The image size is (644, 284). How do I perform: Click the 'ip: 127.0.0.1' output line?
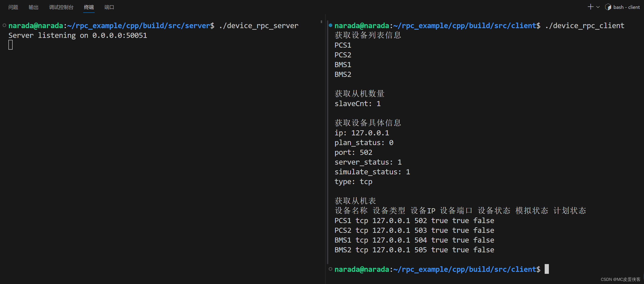coord(362,133)
